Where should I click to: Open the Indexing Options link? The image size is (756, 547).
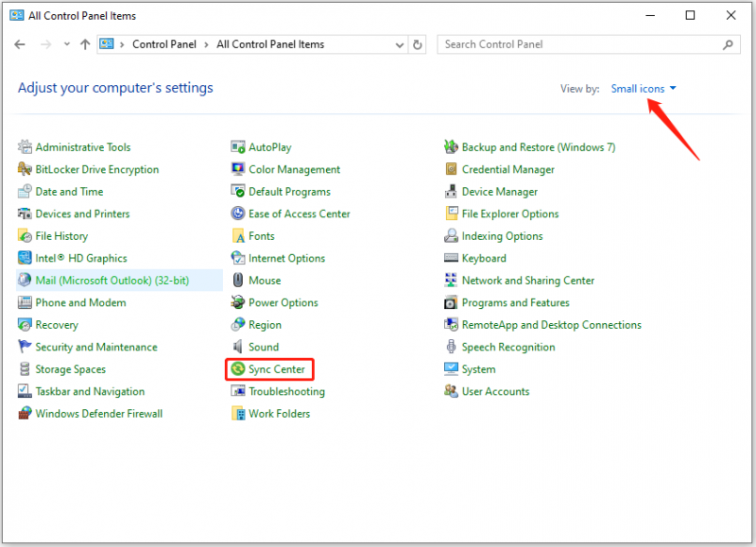point(502,235)
